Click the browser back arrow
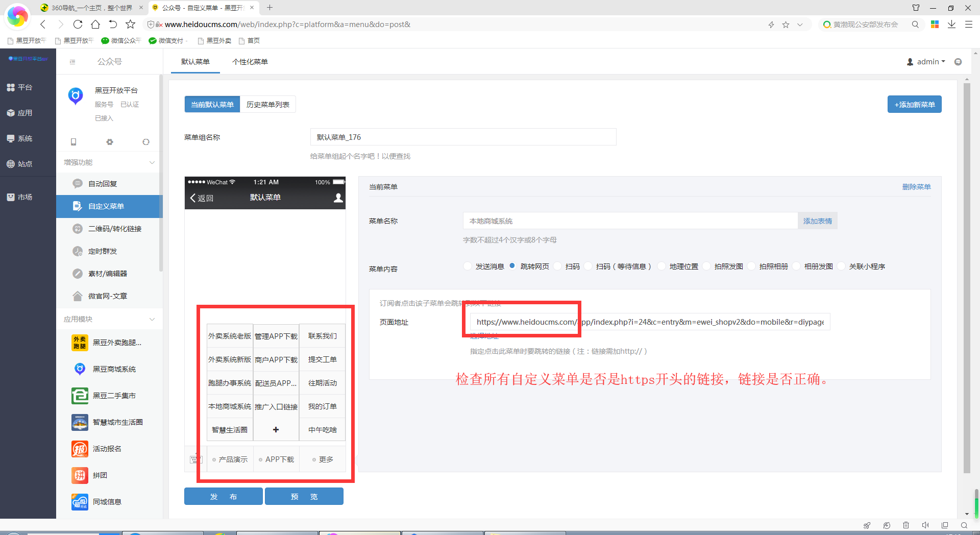This screenshot has height=535, width=980. [x=43, y=24]
